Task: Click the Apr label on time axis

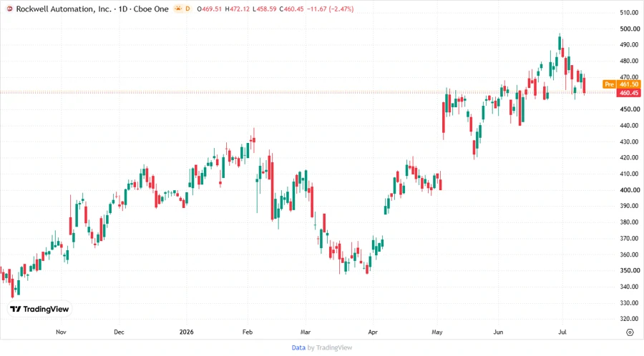Action: [x=373, y=332]
